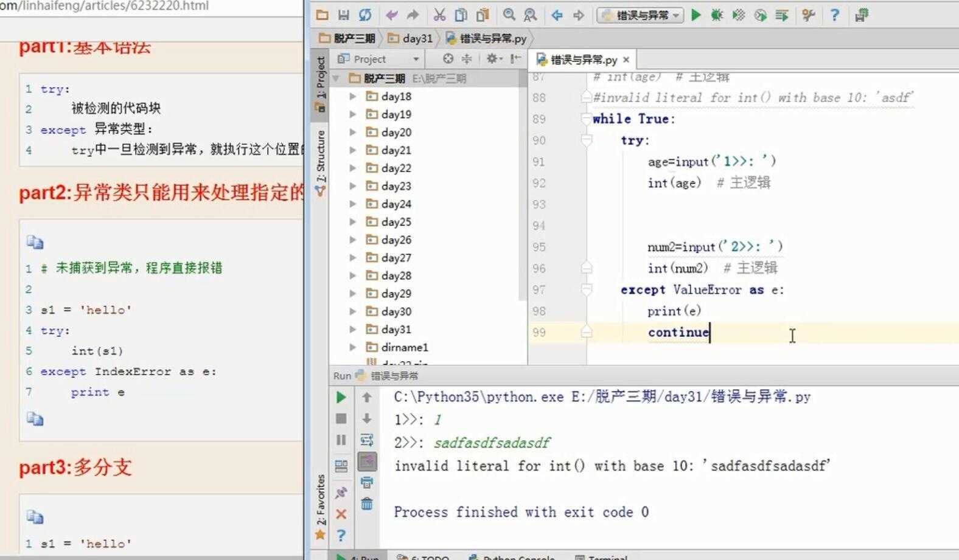Restore layout icon in Run panel
Viewport: 959px width, 560px height.
(x=341, y=466)
